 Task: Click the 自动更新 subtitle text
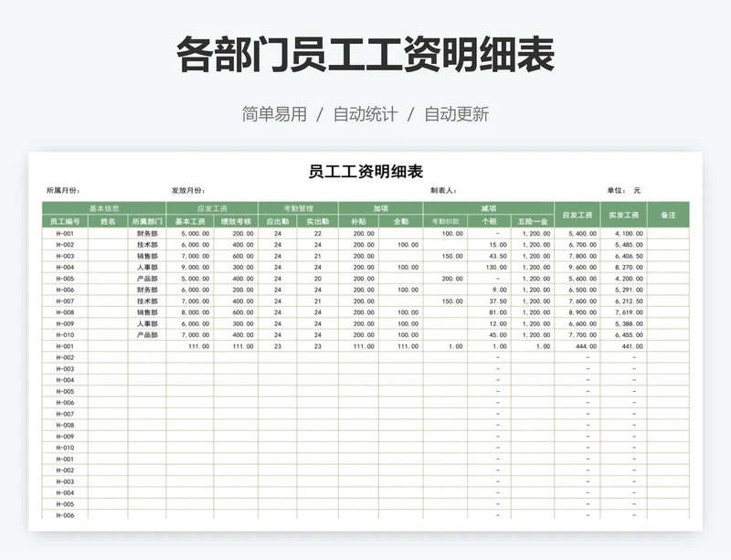456,114
